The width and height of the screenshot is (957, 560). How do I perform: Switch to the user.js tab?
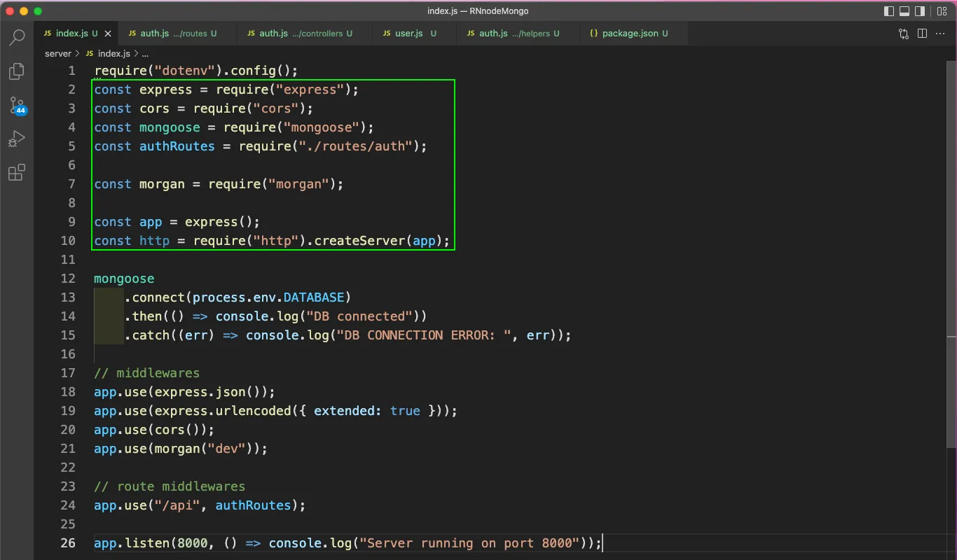click(414, 34)
